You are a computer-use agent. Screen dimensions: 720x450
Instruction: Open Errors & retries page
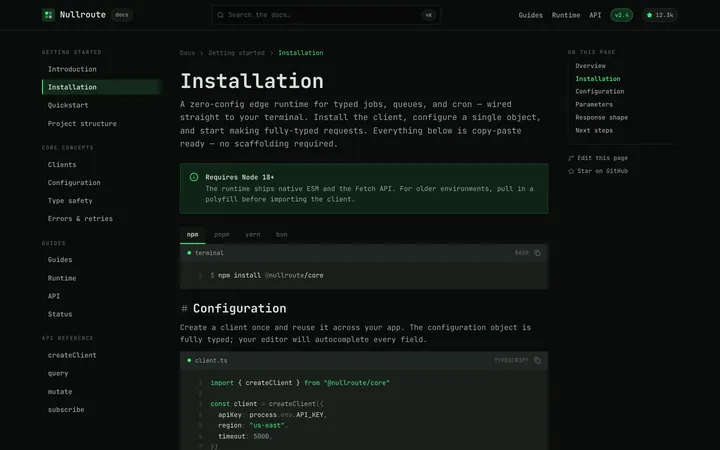[80, 219]
